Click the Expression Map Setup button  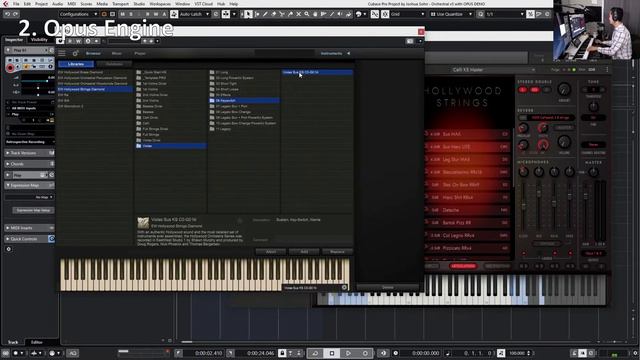pos(33,211)
